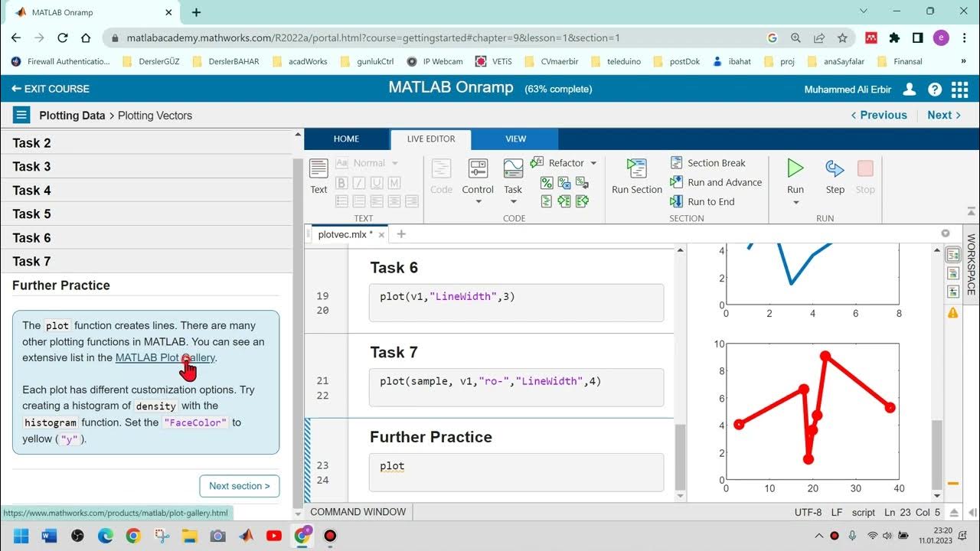The image size is (980, 551).
Task: Click the Plotting Data breadcrumb
Action: [72, 116]
